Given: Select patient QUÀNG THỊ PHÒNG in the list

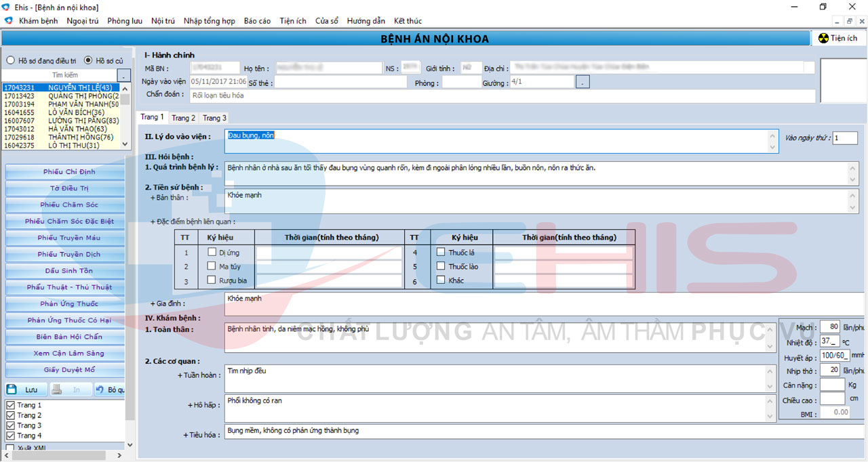Looking at the screenshot, I should click(61, 96).
